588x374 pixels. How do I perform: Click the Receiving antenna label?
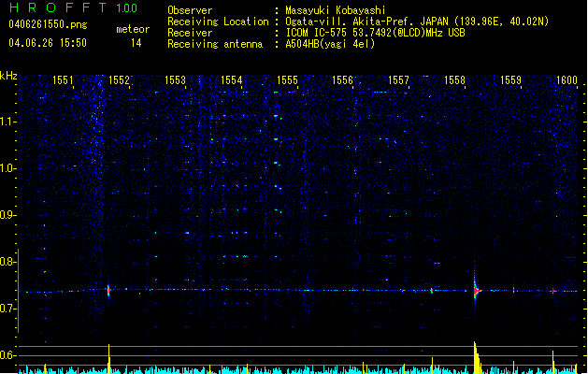215,44
